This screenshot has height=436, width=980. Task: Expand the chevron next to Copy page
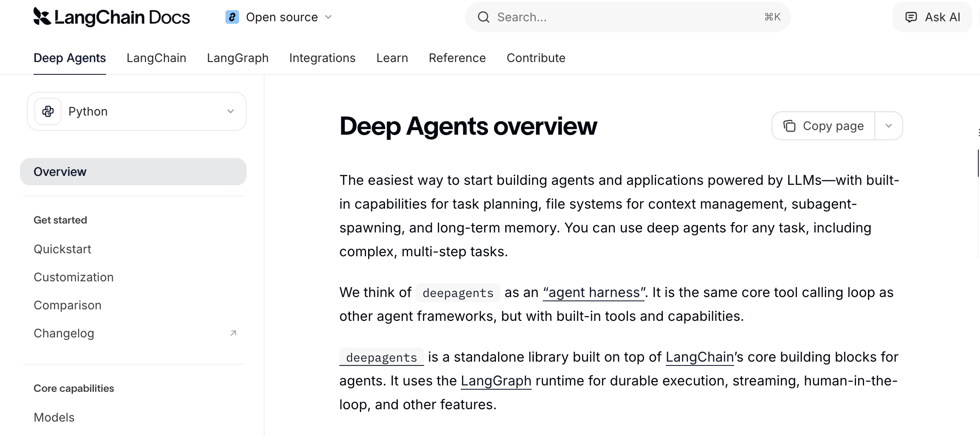click(889, 126)
